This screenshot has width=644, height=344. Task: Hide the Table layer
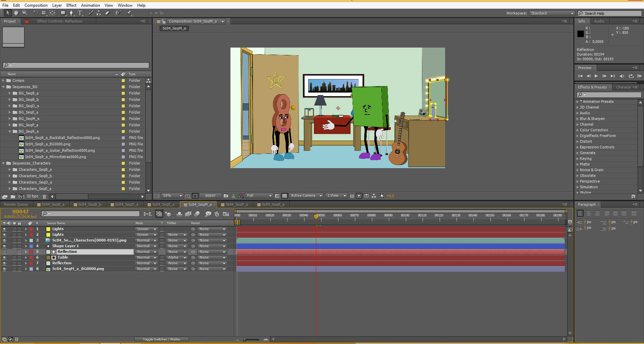click(x=4, y=258)
